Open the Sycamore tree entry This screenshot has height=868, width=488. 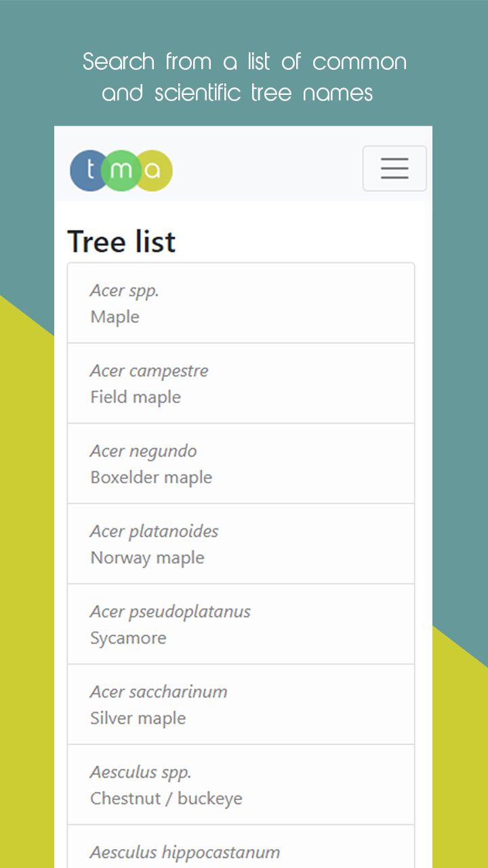pyautogui.click(x=241, y=624)
